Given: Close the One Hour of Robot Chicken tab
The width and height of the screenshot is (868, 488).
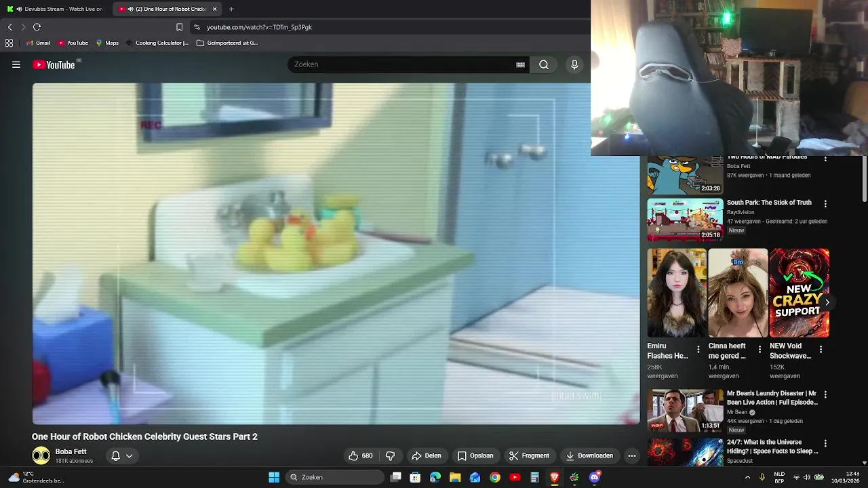Looking at the screenshot, I should point(215,9).
